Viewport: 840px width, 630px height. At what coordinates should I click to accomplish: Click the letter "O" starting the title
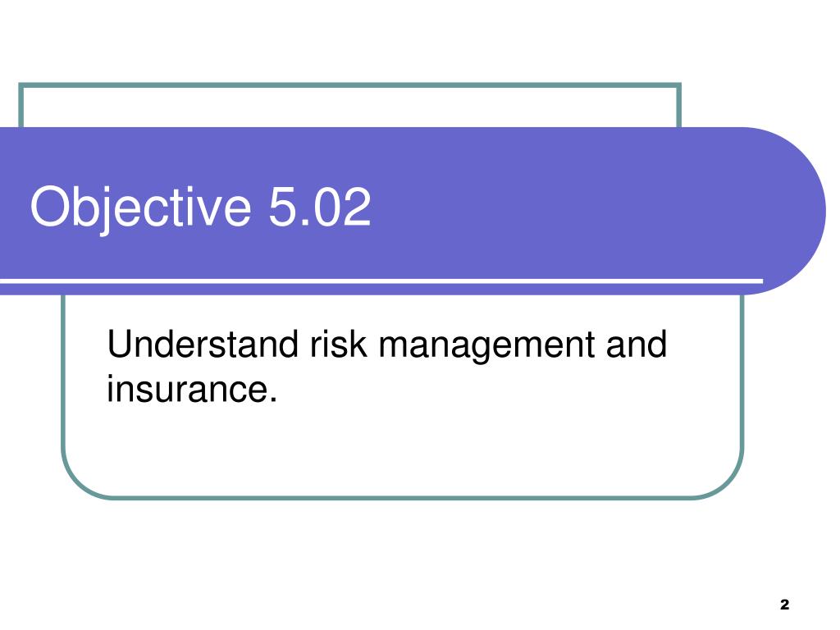pyautogui.click(x=48, y=206)
